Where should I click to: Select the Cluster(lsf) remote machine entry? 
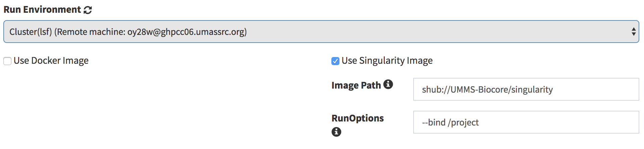[128, 32]
